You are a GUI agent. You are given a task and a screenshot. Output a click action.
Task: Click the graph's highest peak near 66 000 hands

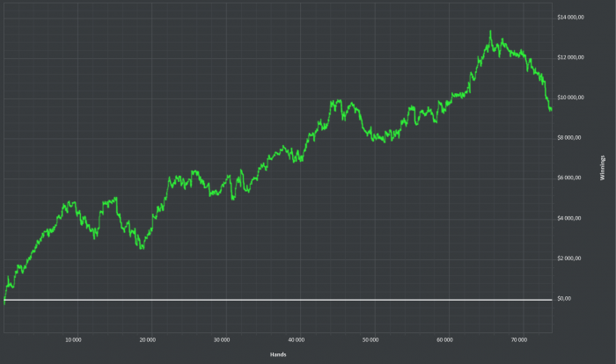(x=490, y=32)
